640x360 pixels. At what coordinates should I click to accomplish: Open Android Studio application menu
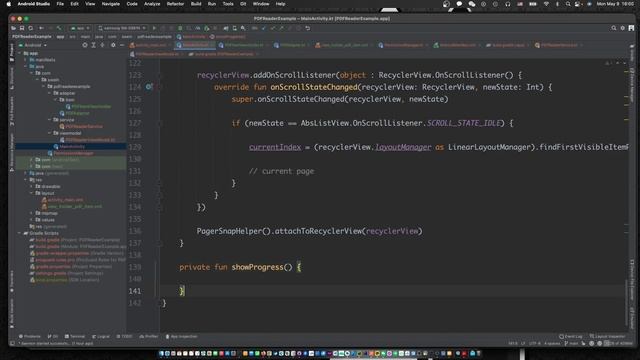33,4
